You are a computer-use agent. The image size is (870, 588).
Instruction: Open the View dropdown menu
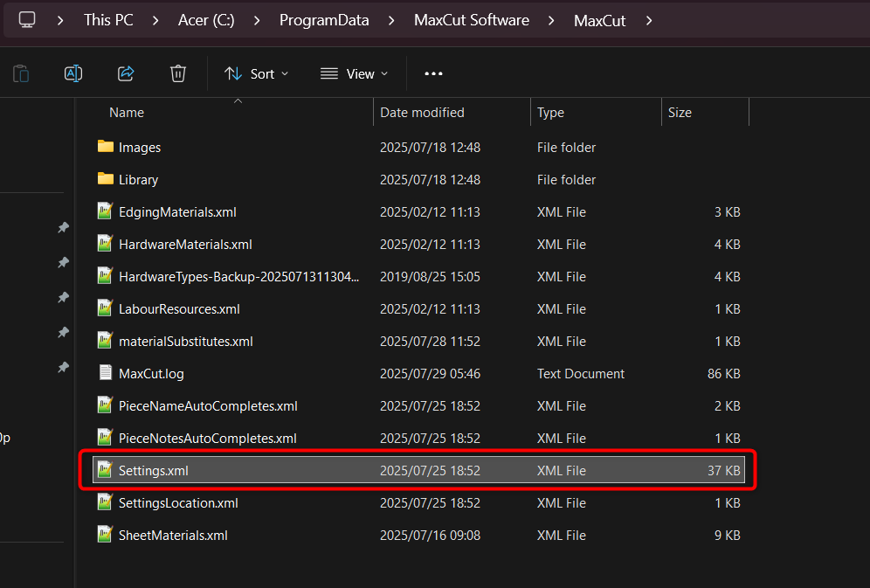(354, 73)
